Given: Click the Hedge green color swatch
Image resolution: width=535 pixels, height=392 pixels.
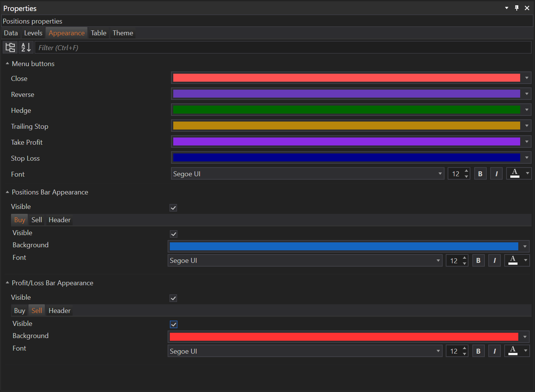Looking at the screenshot, I should (x=346, y=110).
